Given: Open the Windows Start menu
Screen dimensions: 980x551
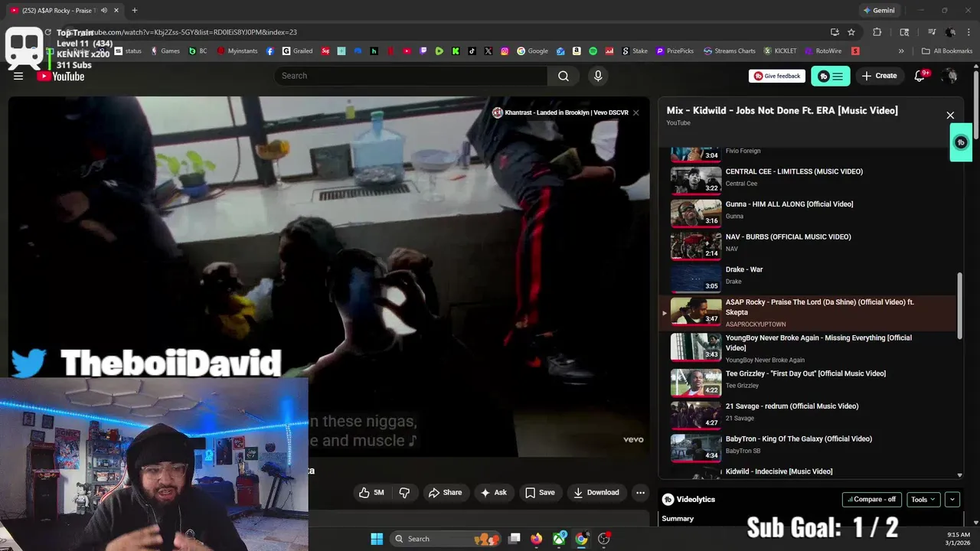Looking at the screenshot, I should point(377,539).
